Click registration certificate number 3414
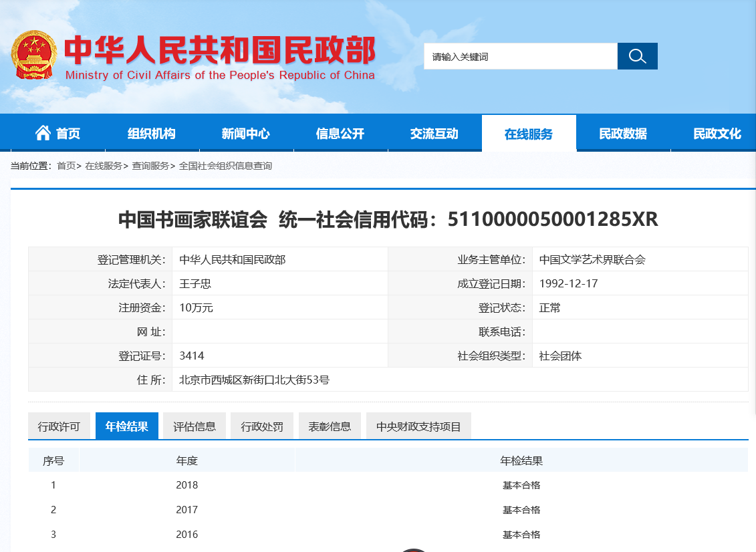Viewport: 756px width, 552px height. pos(191,356)
